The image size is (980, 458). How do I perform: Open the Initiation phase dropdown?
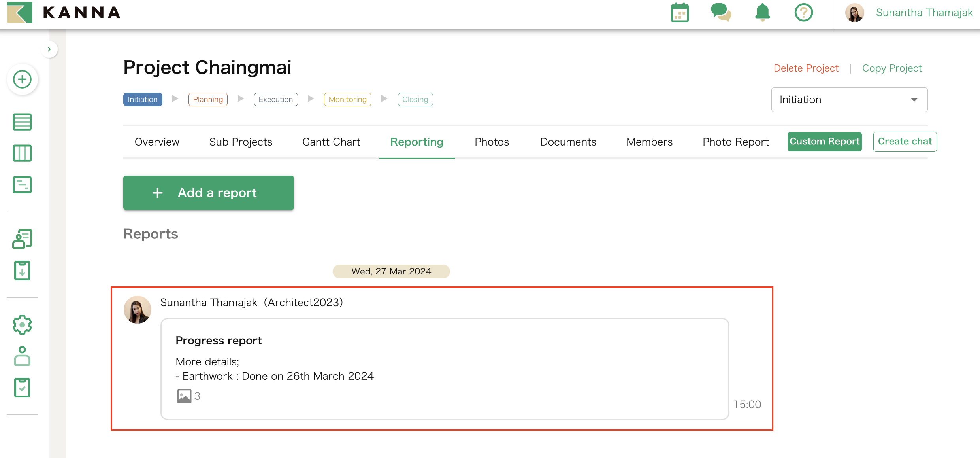[849, 100]
